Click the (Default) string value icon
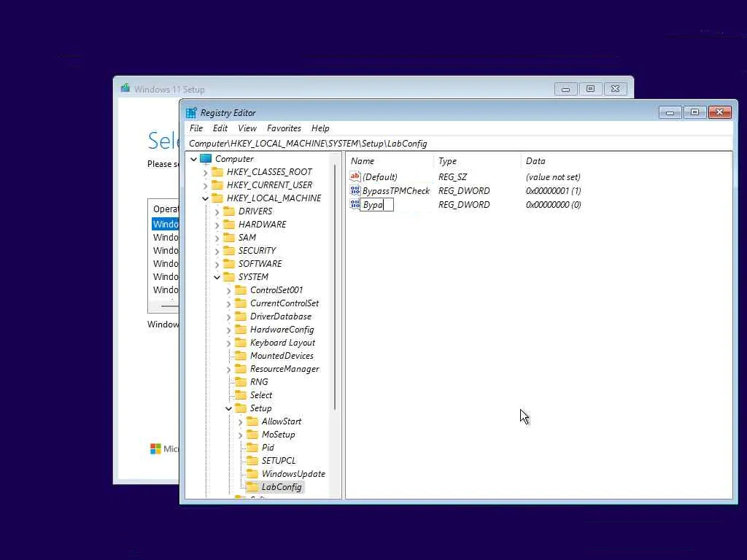 (x=355, y=176)
